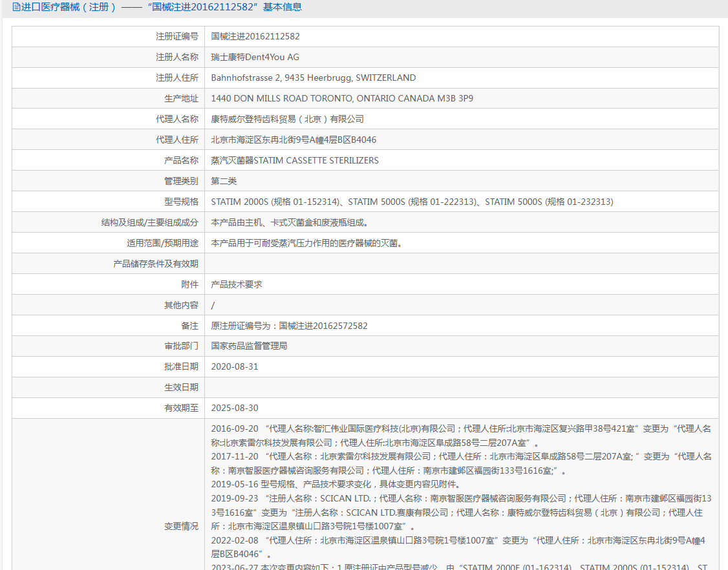Select change entry dated 2023-06-27
Screen dimensions: 728x570
coord(460,566)
